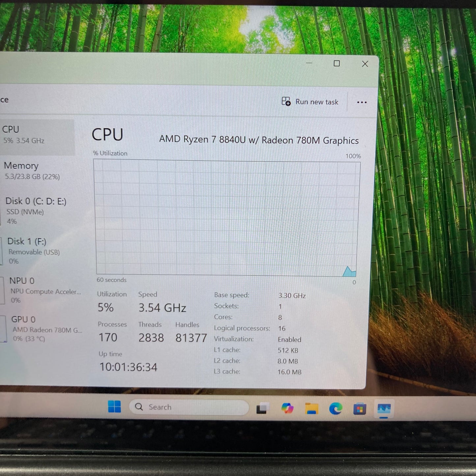476x476 pixels.
Task: Click the Threads count 2838
Action: pos(151,338)
